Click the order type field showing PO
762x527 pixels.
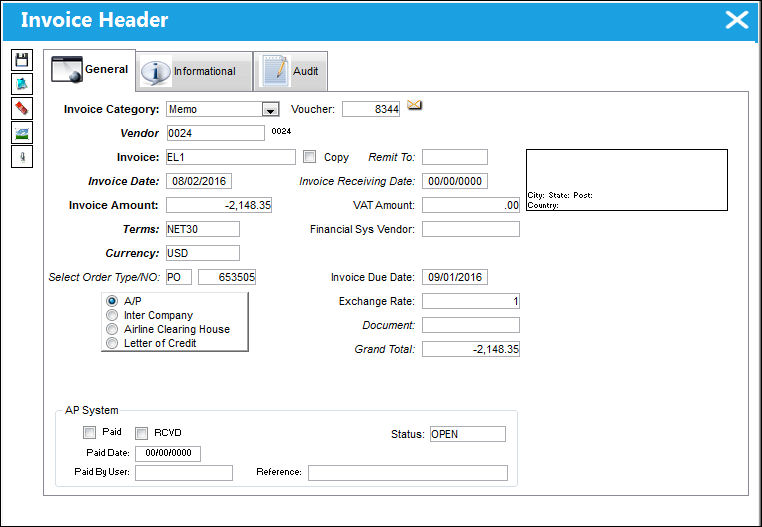pyautogui.click(x=179, y=277)
